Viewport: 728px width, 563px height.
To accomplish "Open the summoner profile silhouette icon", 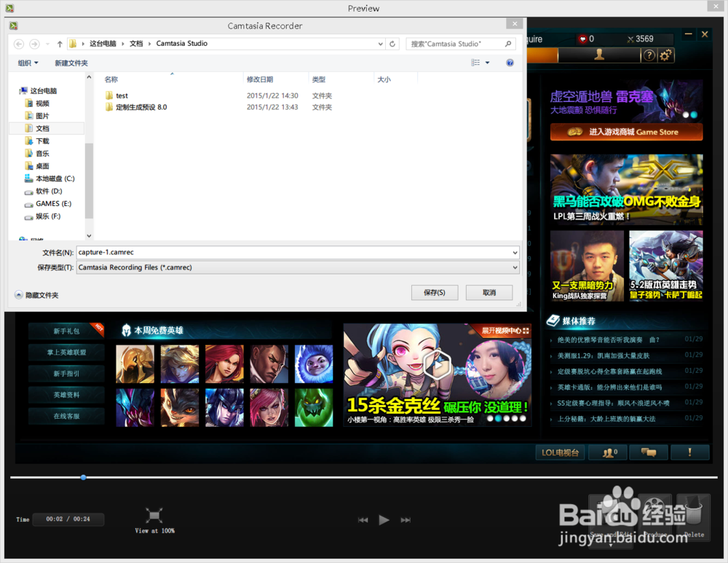I will point(599,55).
